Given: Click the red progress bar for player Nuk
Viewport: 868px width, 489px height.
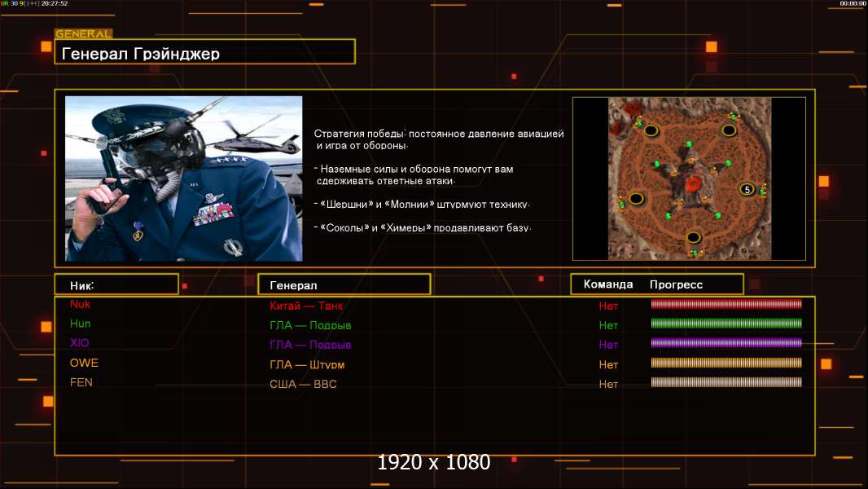Looking at the screenshot, I should (726, 305).
